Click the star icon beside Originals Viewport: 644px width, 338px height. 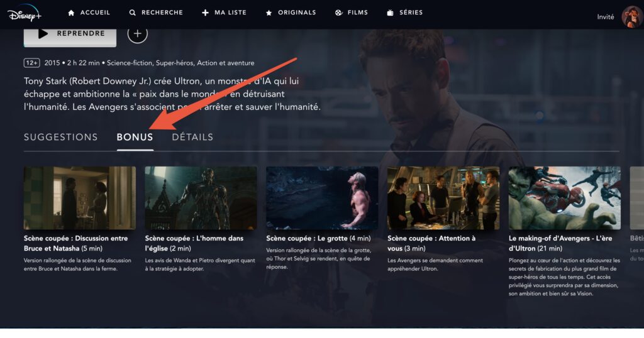269,13
